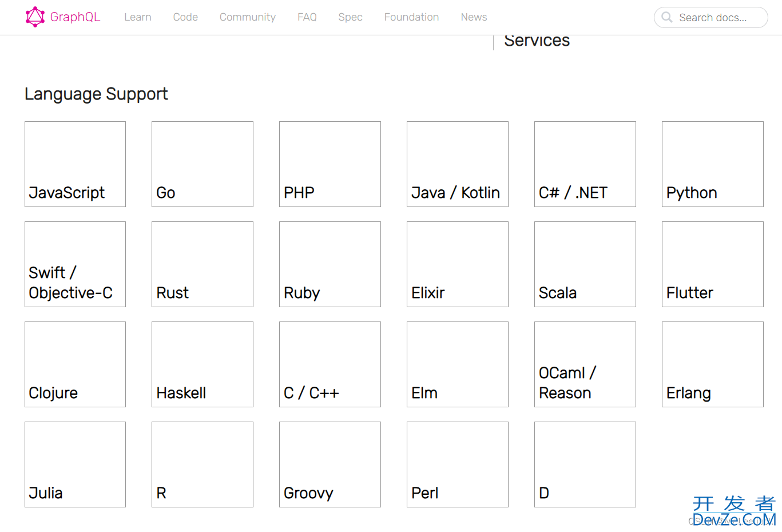This screenshot has height=532, width=782.
Task: Open the Community nav link
Action: coord(248,17)
